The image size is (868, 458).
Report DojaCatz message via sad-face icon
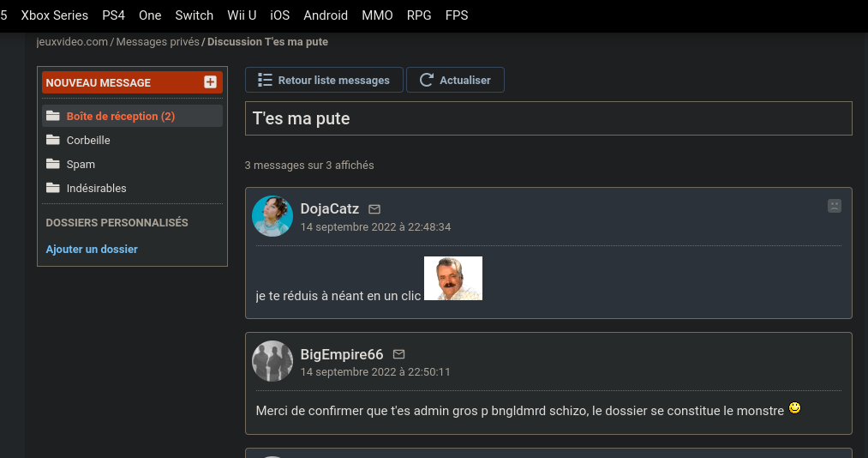click(x=835, y=206)
